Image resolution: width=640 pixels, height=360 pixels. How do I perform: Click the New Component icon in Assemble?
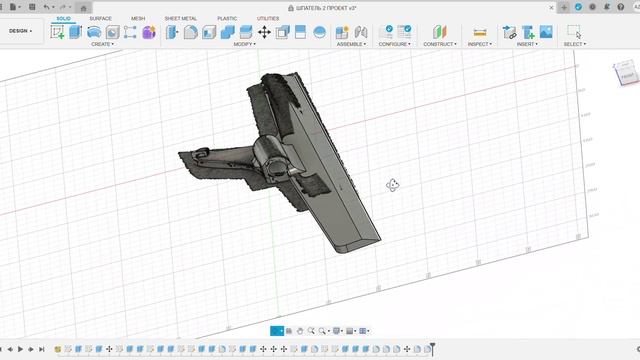click(x=342, y=32)
